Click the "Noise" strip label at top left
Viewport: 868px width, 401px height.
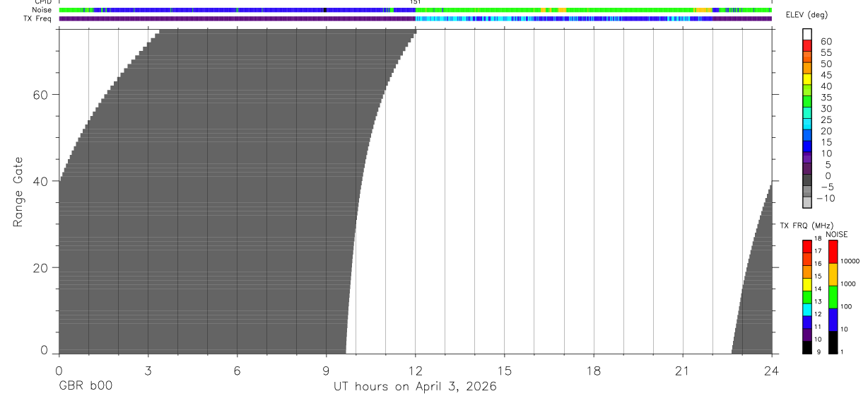click(42, 10)
